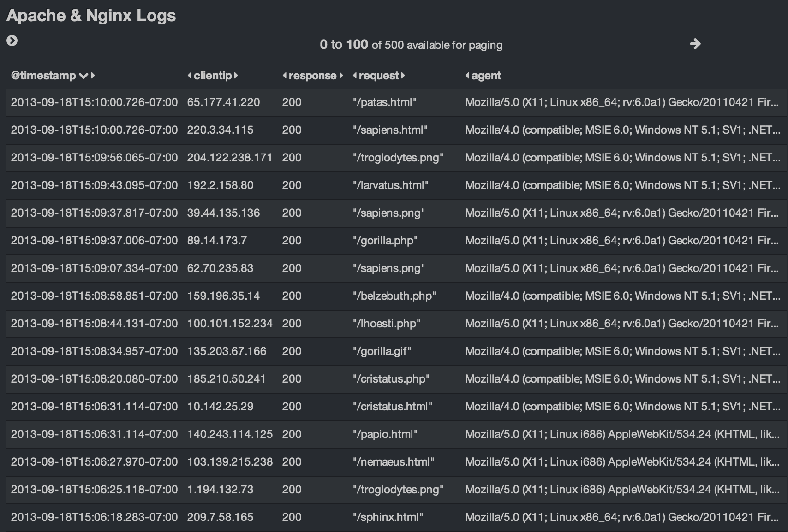Select client IP 209.7.58.165

click(220, 517)
